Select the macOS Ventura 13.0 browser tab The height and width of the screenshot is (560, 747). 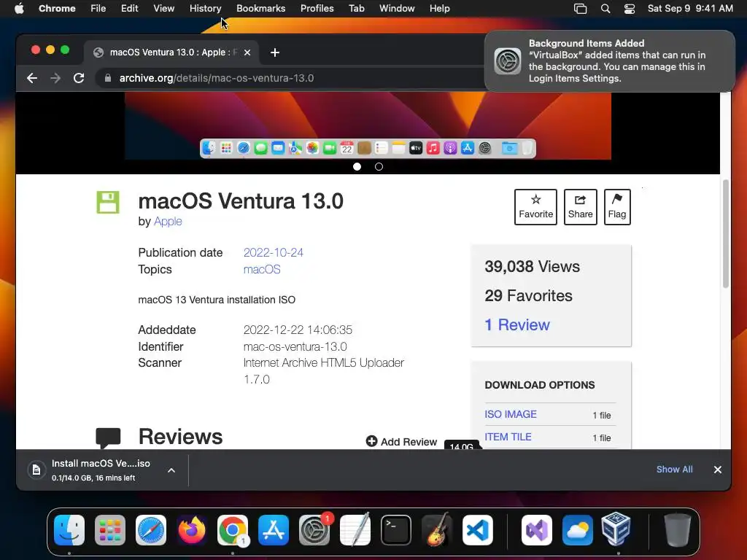(171, 52)
